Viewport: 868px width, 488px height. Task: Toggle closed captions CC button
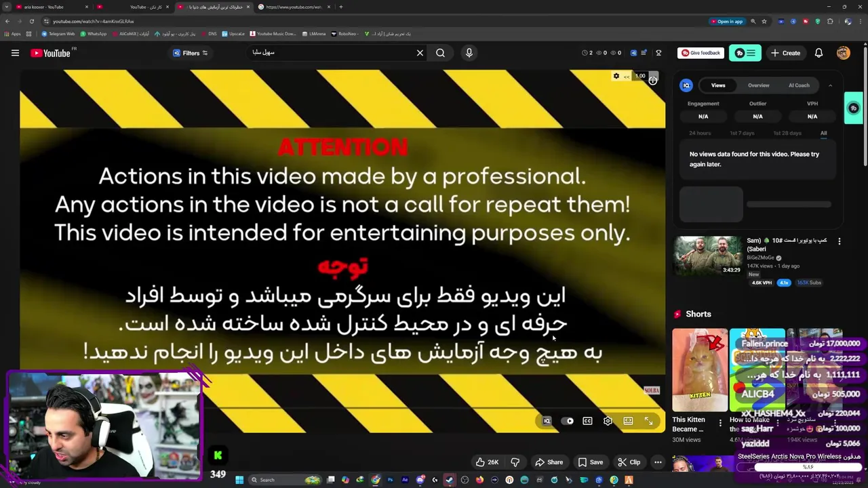(587, 421)
